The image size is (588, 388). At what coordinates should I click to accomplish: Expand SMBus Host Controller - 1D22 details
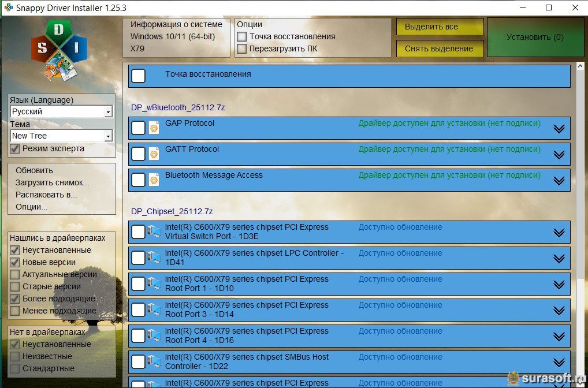pyautogui.click(x=559, y=363)
